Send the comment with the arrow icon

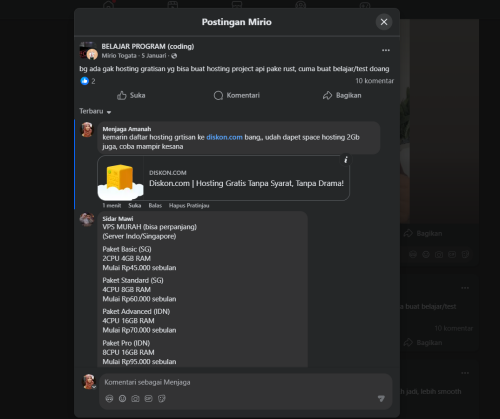(381, 399)
